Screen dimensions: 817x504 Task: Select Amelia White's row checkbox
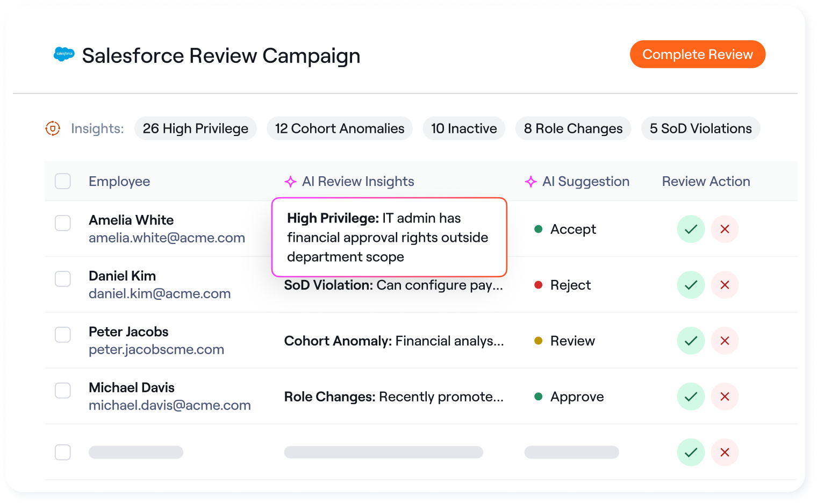pos(63,223)
